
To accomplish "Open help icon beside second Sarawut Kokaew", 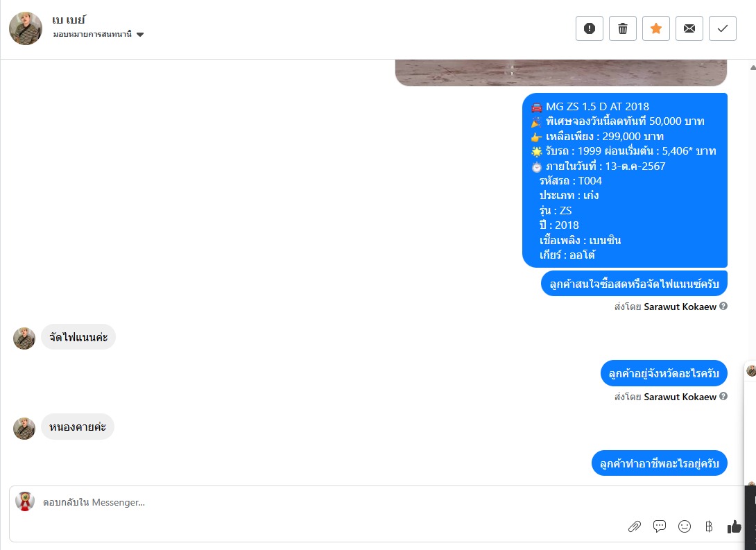I will tap(723, 396).
